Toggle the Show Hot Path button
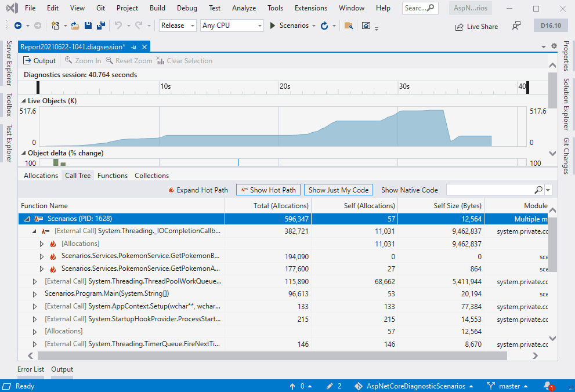Viewport: 575px width, 392px height. tap(269, 190)
